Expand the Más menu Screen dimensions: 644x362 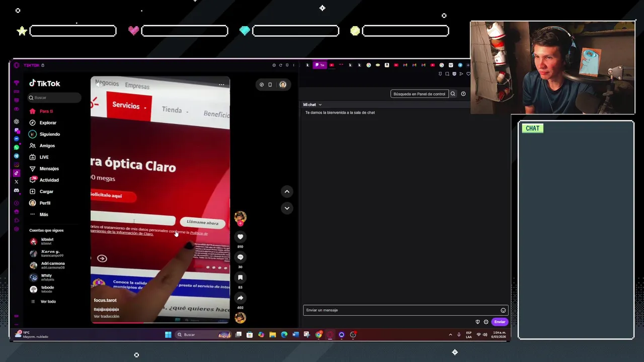pos(44,215)
